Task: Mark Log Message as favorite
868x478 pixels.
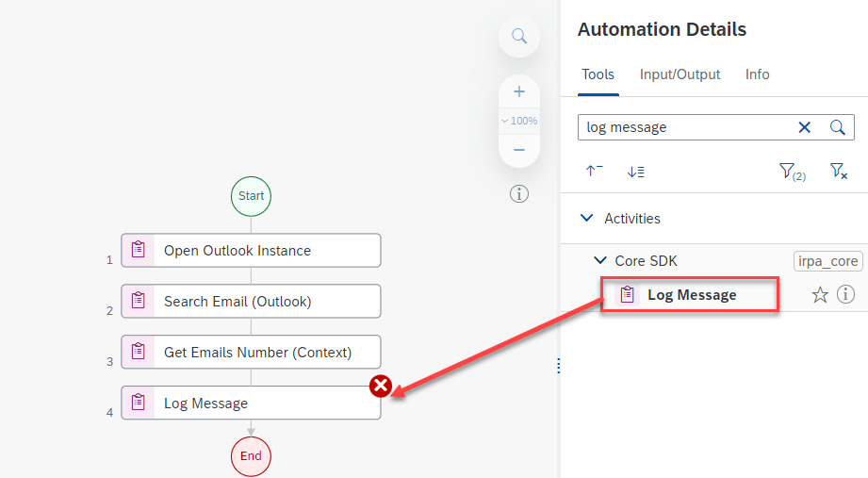Action: point(820,295)
